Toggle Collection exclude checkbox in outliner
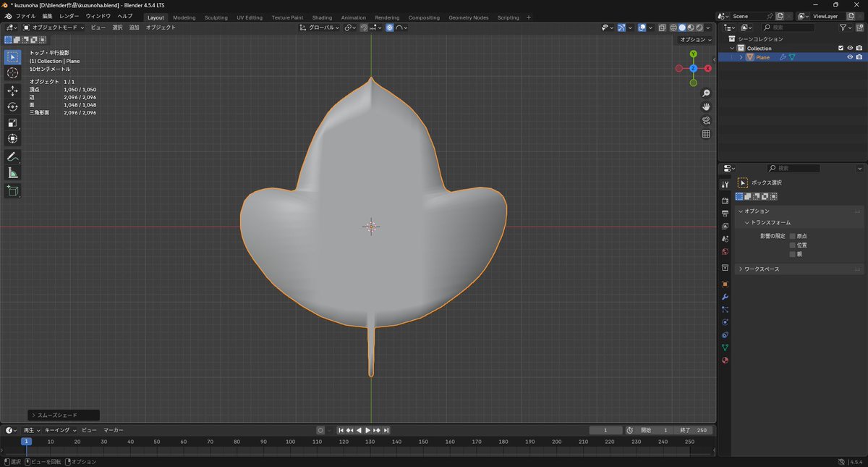 click(x=841, y=48)
